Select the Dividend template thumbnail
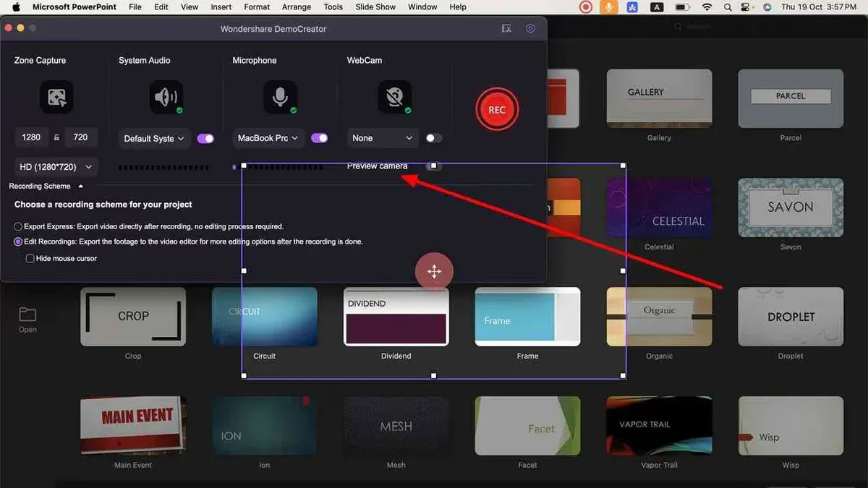Viewport: 868px width, 488px height. tap(396, 317)
